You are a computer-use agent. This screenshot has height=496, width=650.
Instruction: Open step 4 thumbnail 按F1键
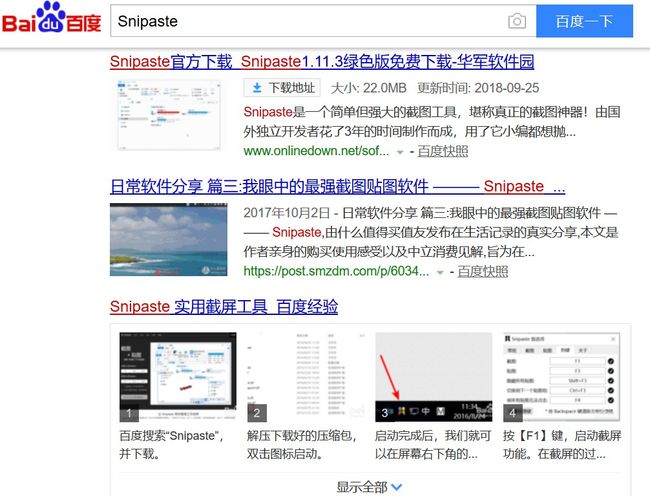pos(561,377)
